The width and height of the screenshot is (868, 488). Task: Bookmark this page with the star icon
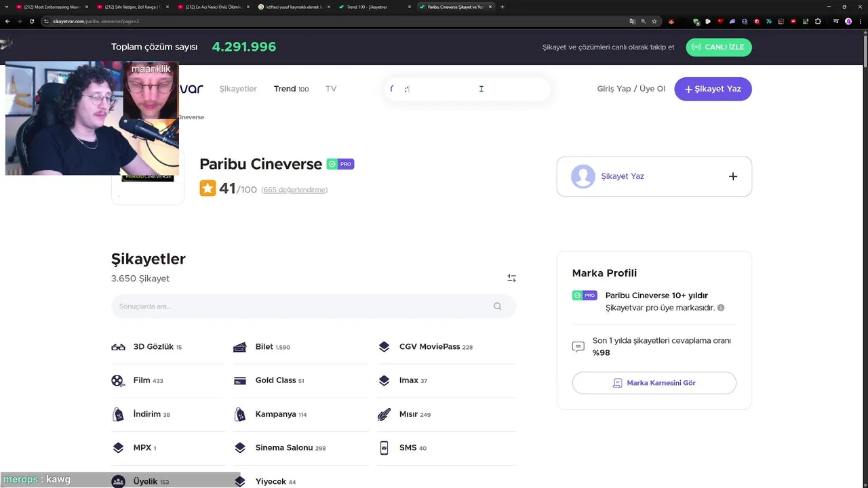[x=654, y=22]
